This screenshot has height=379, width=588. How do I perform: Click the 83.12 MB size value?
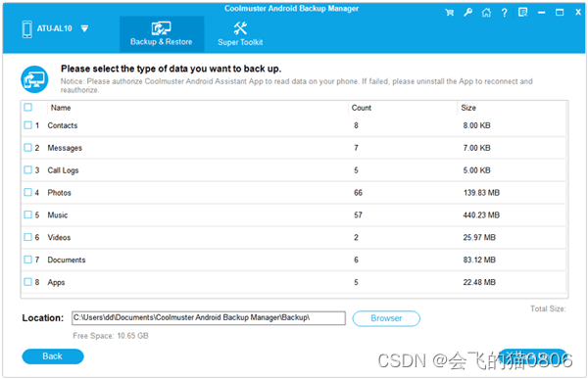tap(479, 260)
